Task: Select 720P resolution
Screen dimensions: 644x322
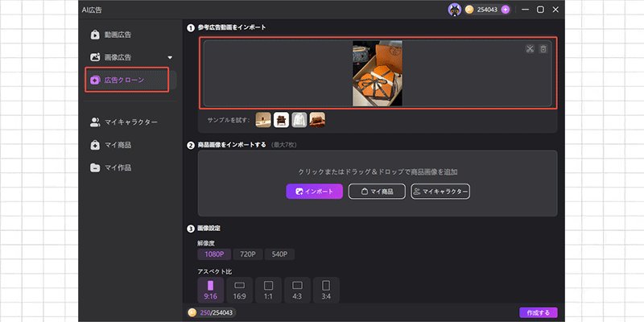Action: [248, 254]
